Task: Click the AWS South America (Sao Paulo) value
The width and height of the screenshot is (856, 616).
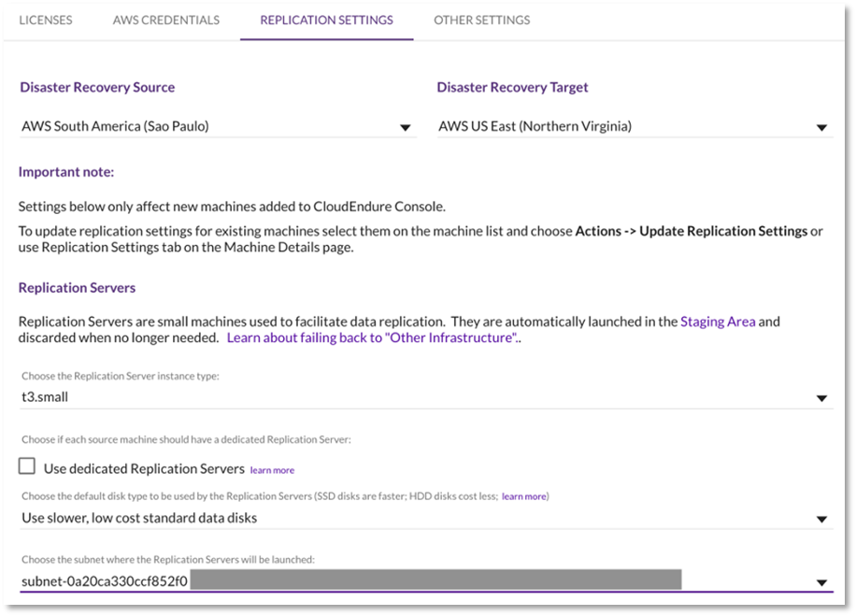Action: (x=115, y=126)
